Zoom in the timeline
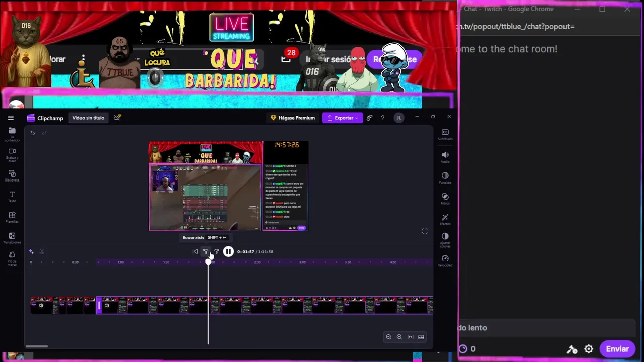The height and width of the screenshot is (362, 644). 399,337
